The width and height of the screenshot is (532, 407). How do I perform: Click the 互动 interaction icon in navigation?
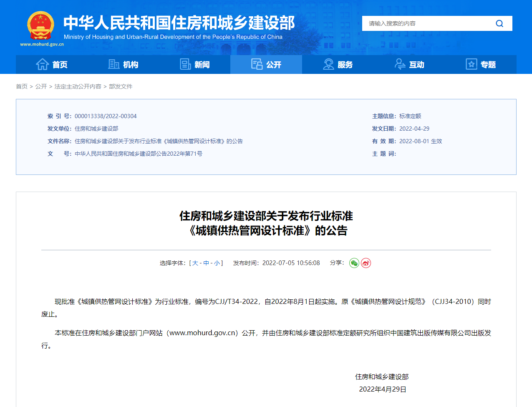[400, 64]
